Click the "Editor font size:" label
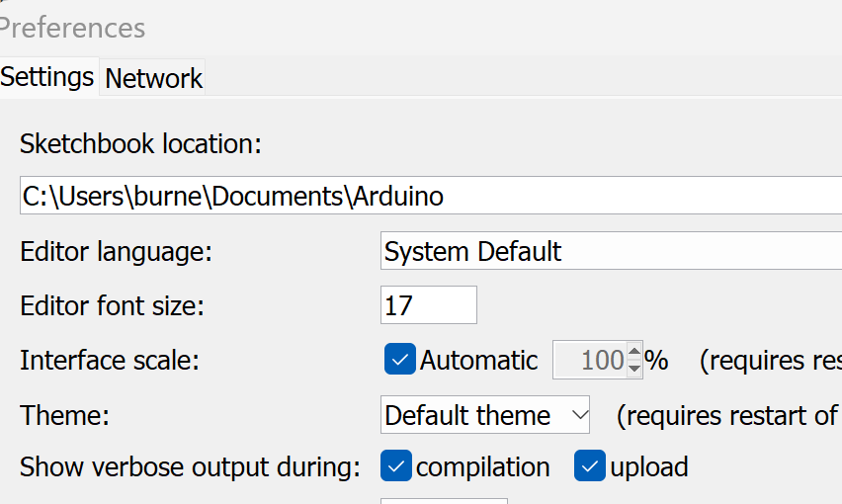Viewport: 842px width, 504px height. [x=112, y=306]
